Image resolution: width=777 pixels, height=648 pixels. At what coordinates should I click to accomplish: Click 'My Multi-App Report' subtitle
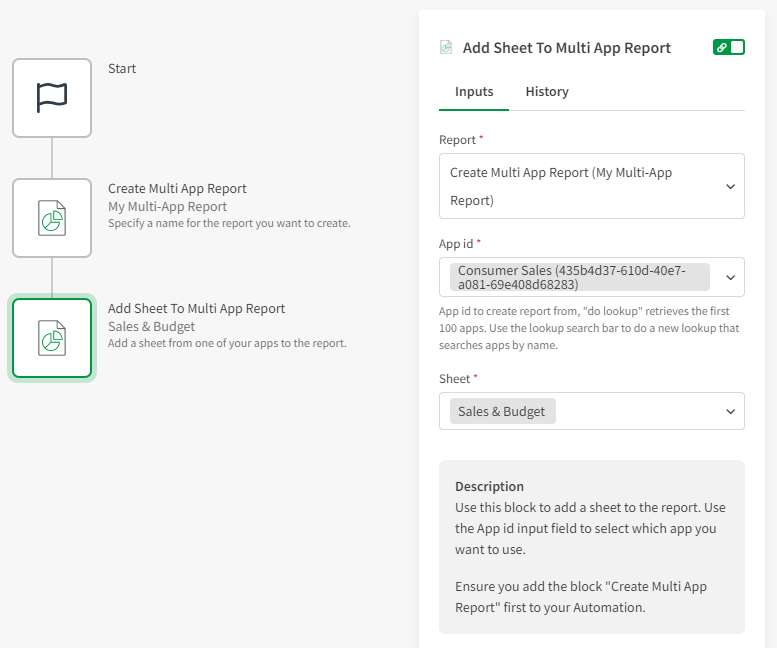click(167, 206)
